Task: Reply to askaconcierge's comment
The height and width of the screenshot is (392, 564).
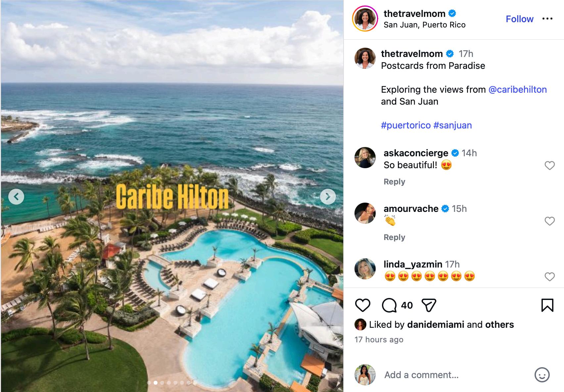Action: click(x=394, y=181)
